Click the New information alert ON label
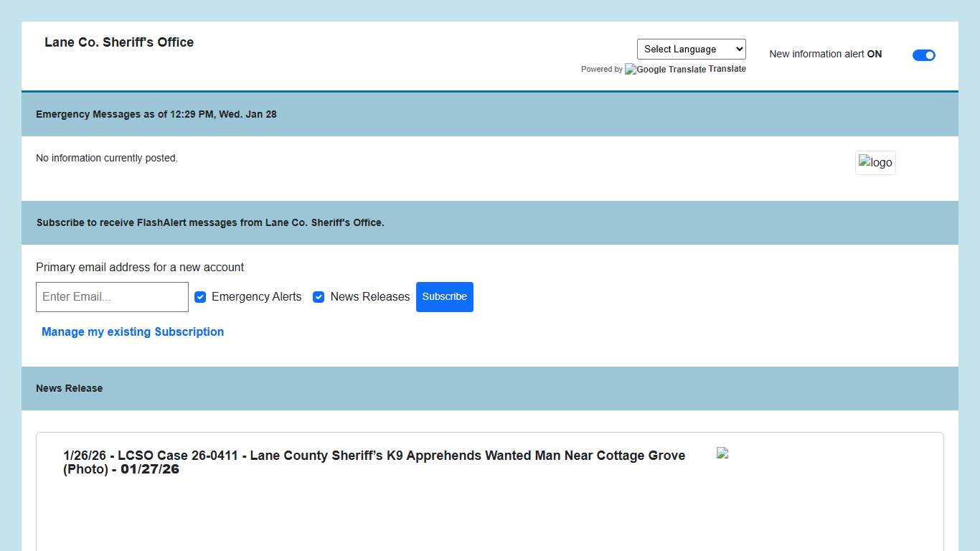 [825, 54]
